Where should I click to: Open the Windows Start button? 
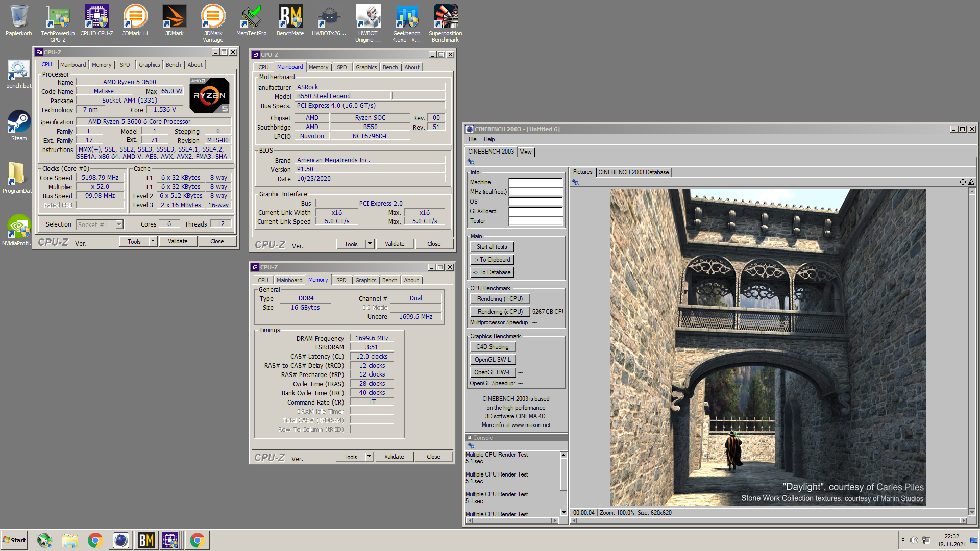pos(14,540)
